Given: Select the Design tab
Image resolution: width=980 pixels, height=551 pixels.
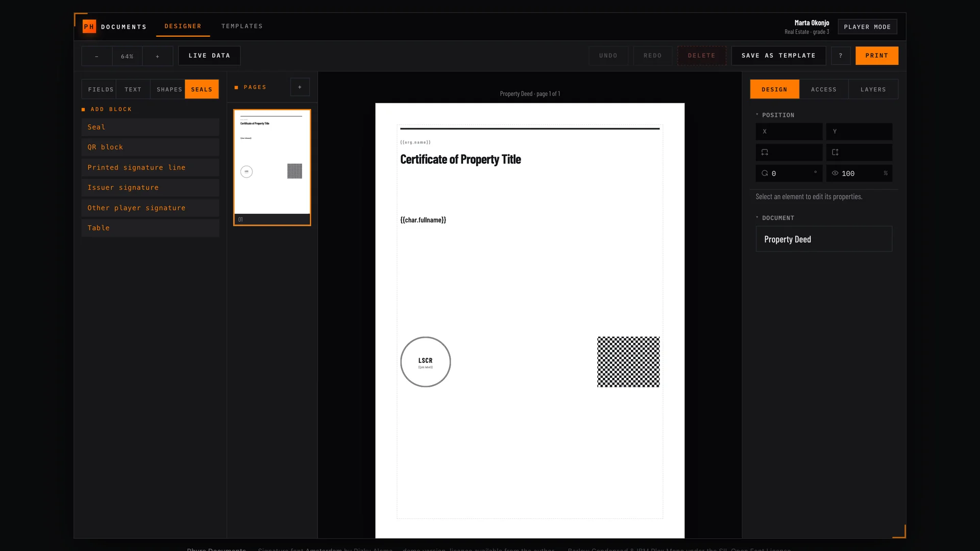Looking at the screenshot, I should (x=774, y=89).
